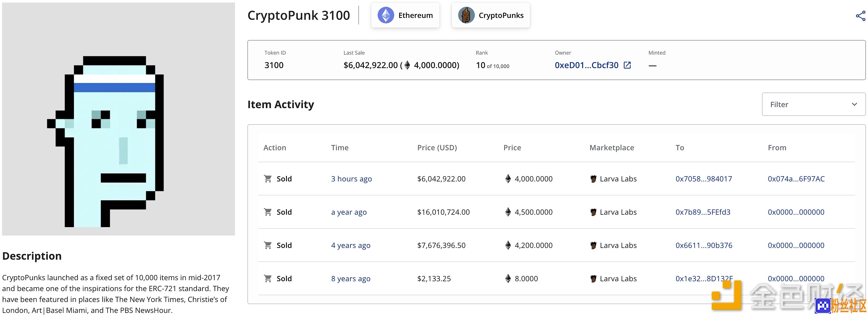Click the Ethereum diamond logo icon
The height and width of the screenshot is (315, 868).
(x=386, y=16)
